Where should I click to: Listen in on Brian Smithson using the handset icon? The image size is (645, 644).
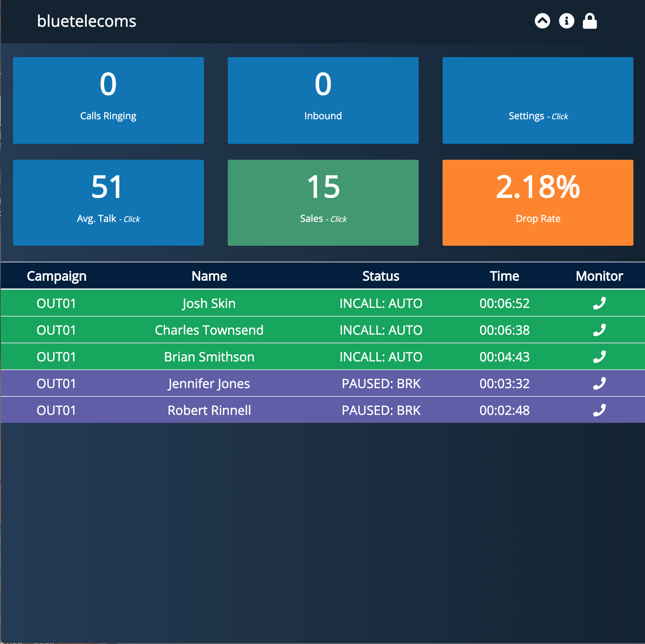pyautogui.click(x=599, y=356)
